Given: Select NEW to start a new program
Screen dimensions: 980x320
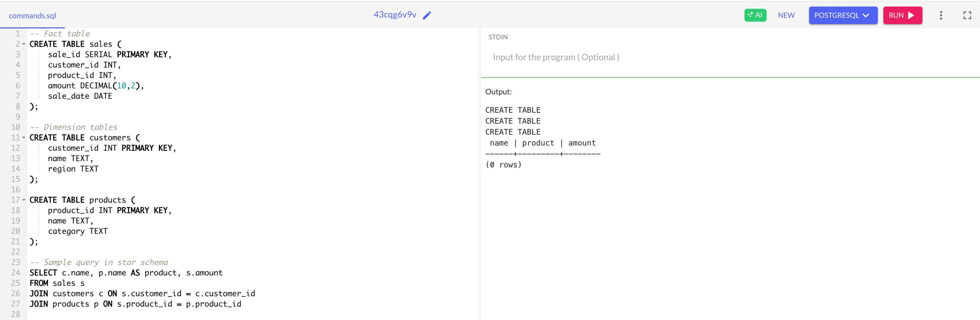Looking at the screenshot, I should tap(786, 16).
